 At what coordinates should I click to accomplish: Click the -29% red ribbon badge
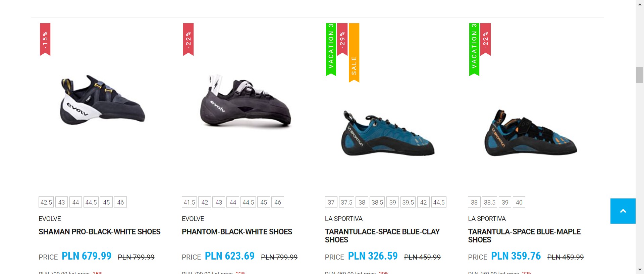coord(342,39)
